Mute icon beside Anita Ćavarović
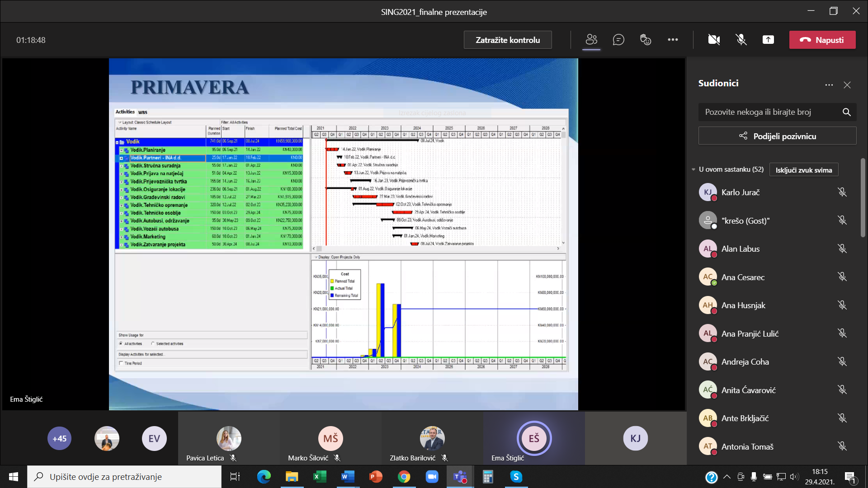868x488 pixels. click(x=842, y=390)
